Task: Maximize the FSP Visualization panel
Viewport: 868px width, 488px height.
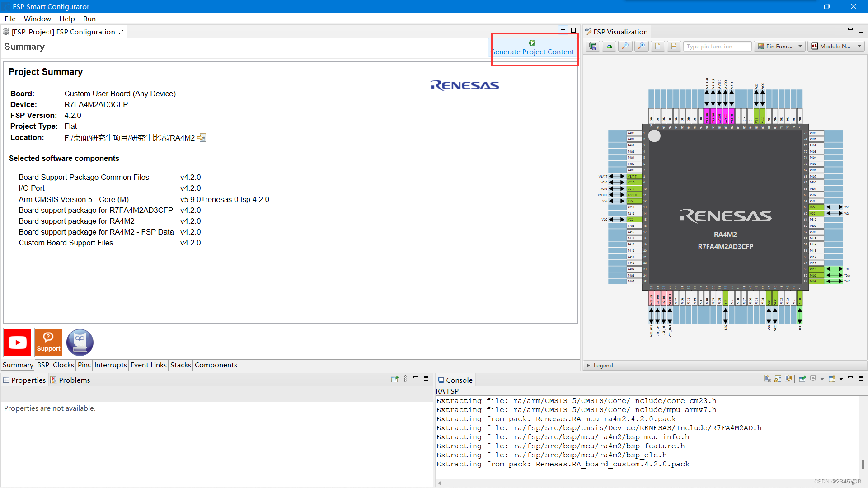Action: point(861,30)
